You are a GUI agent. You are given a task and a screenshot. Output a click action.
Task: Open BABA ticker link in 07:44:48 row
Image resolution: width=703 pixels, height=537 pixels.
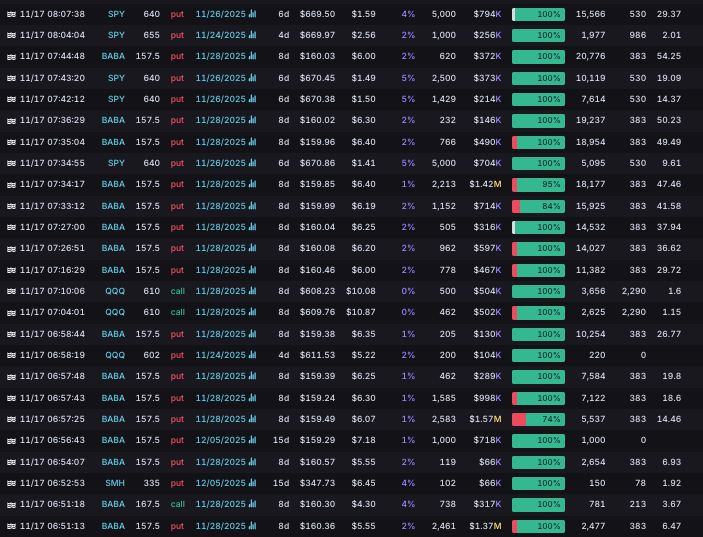[x=113, y=56]
